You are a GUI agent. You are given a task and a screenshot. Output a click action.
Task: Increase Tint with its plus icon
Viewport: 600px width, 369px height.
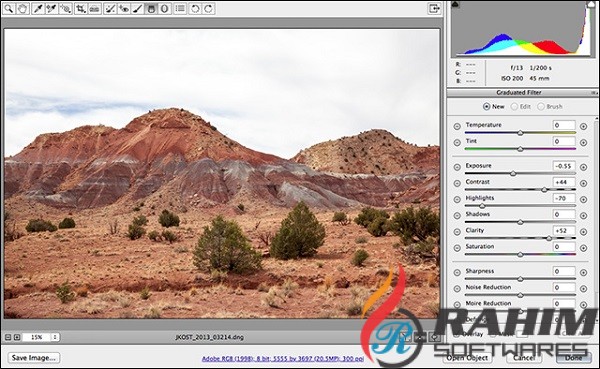pos(583,142)
